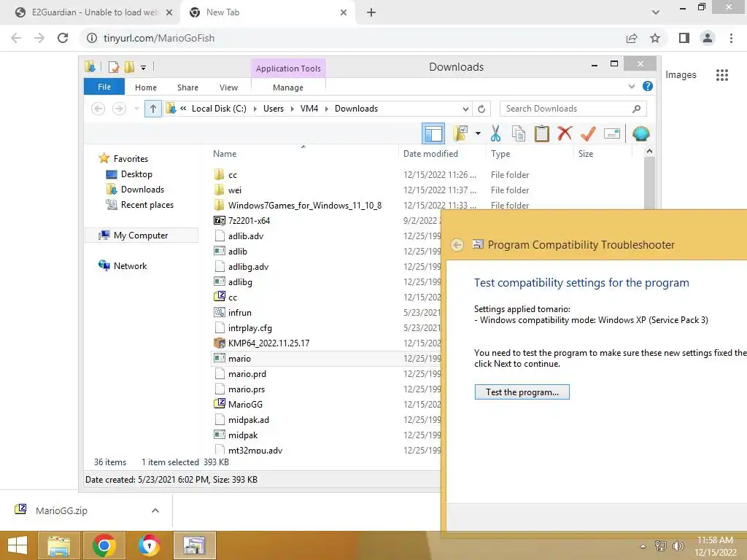
Task: Open the Chrome profile avatar
Action: pos(708,38)
